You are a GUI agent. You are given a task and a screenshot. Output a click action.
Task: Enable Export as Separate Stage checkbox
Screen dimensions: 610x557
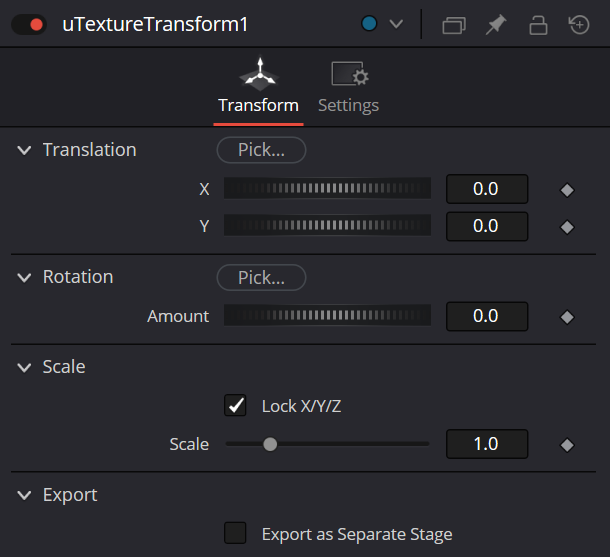pyautogui.click(x=235, y=533)
